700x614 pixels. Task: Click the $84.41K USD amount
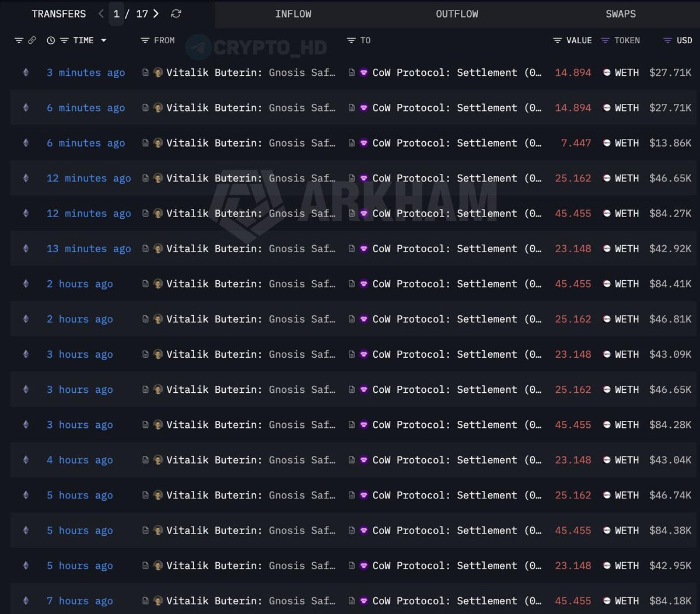(x=670, y=284)
